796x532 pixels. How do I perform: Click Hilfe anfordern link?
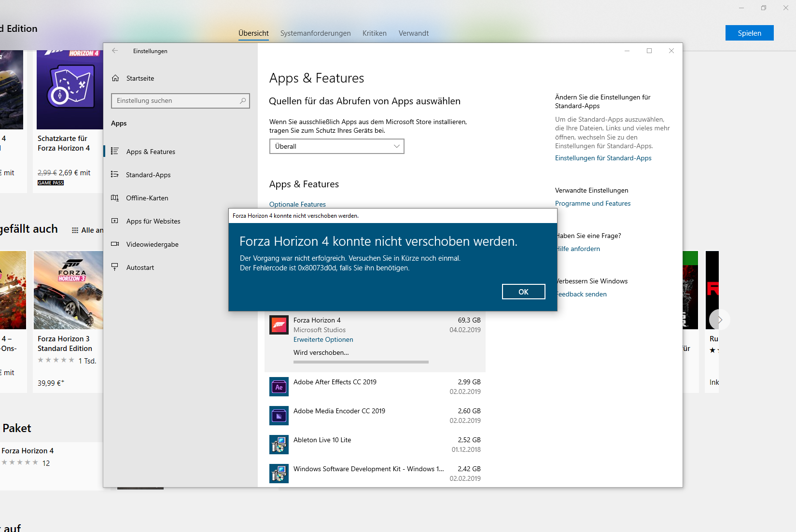[578, 249]
